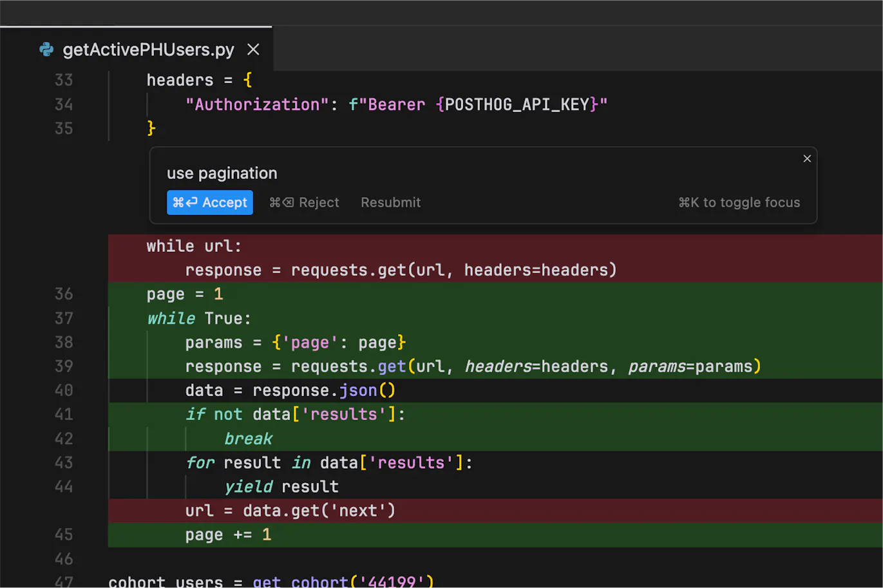Click the removed url = data.get('next') line
The image size is (883, 588).
click(290, 511)
